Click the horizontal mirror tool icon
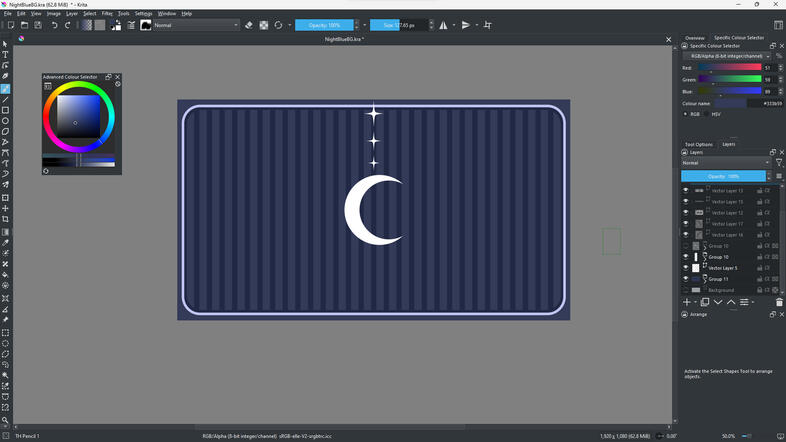This screenshot has width=786, height=442. (x=443, y=25)
